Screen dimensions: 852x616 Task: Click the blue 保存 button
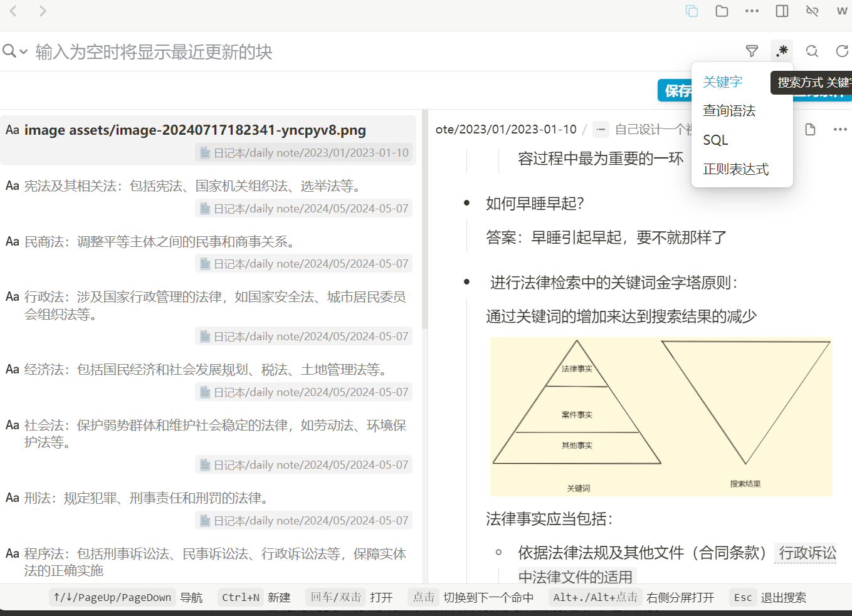(675, 91)
